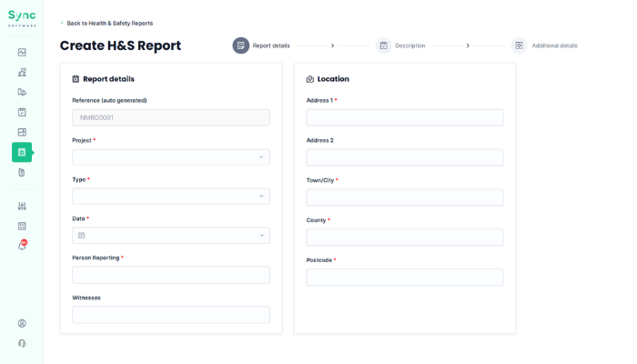Go to the Additional details step
Image resolution: width=637 pixels, height=364 pixels.
(544, 45)
